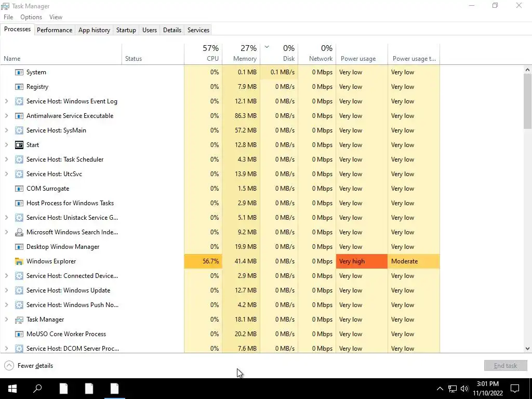
Task: Click scrollbar up arrow in process list
Action: 527,70
